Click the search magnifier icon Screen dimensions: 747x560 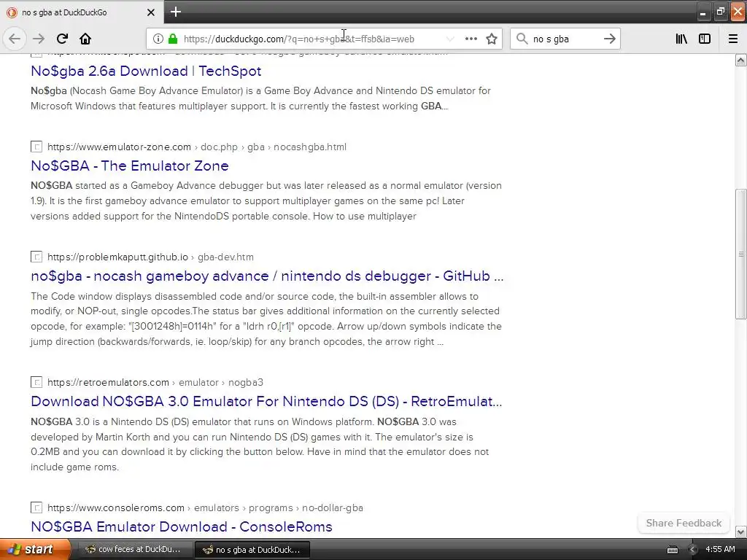click(x=522, y=39)
